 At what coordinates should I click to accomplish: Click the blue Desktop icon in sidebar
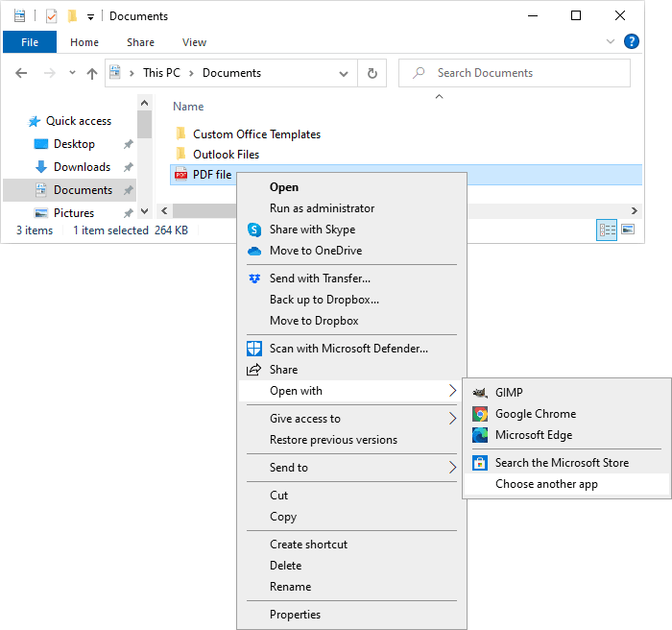coord(40,144)
